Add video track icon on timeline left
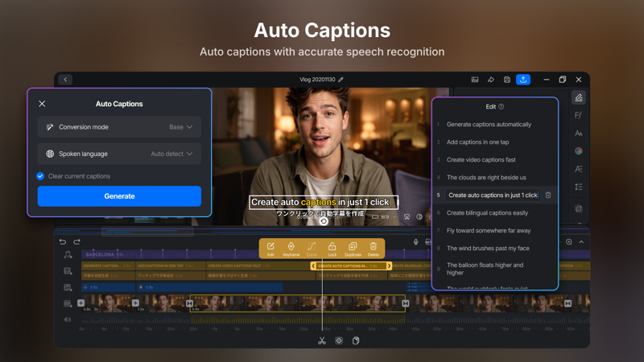This screenshot has width=644, height=362. tap(68, 304)
